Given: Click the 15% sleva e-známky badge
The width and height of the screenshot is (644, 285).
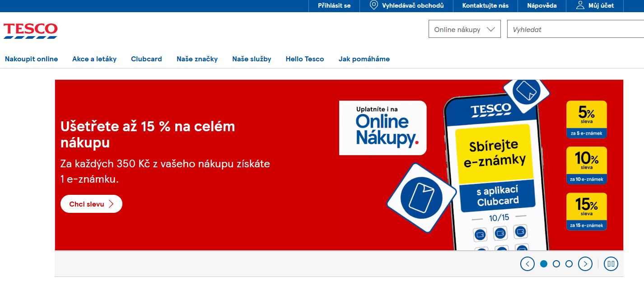Looking at the screenshot, I should click(x=586, y=211).
